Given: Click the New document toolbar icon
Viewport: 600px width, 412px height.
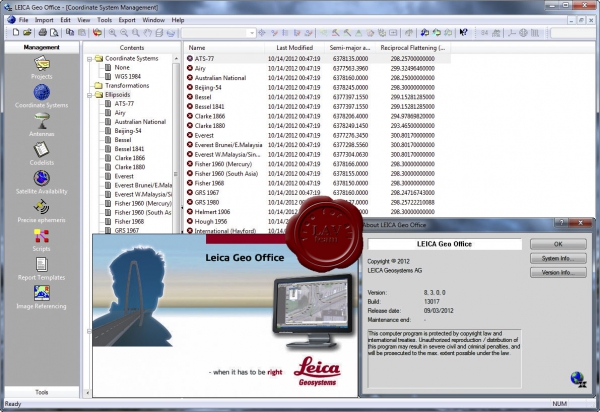Looking at the screenshot, I should 16,33.
